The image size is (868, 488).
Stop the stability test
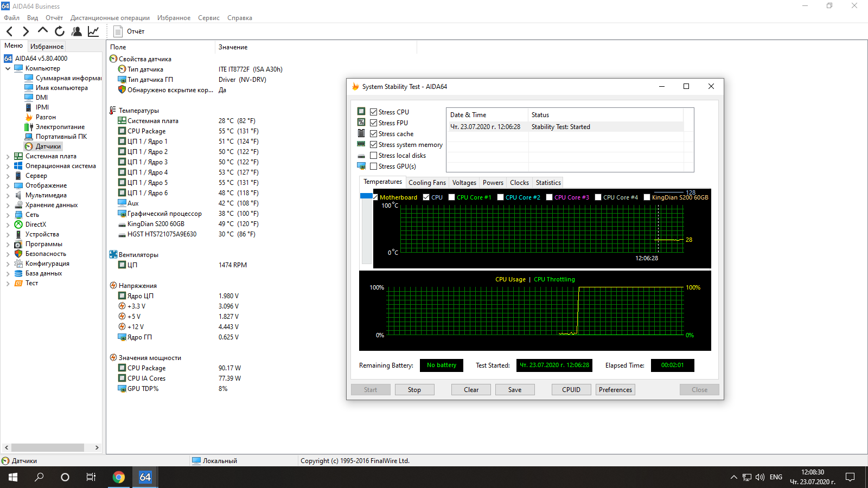414,390
